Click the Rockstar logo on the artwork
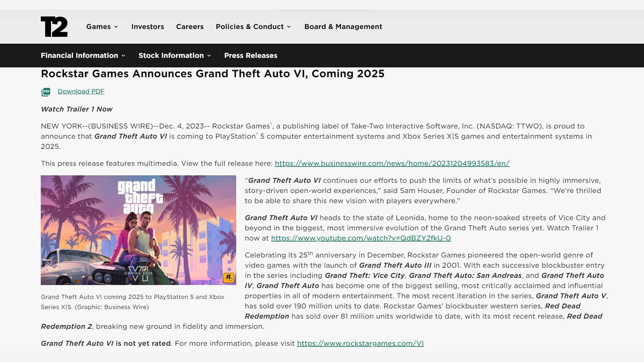This screenshot has width=644, height=362. (228, 278)
